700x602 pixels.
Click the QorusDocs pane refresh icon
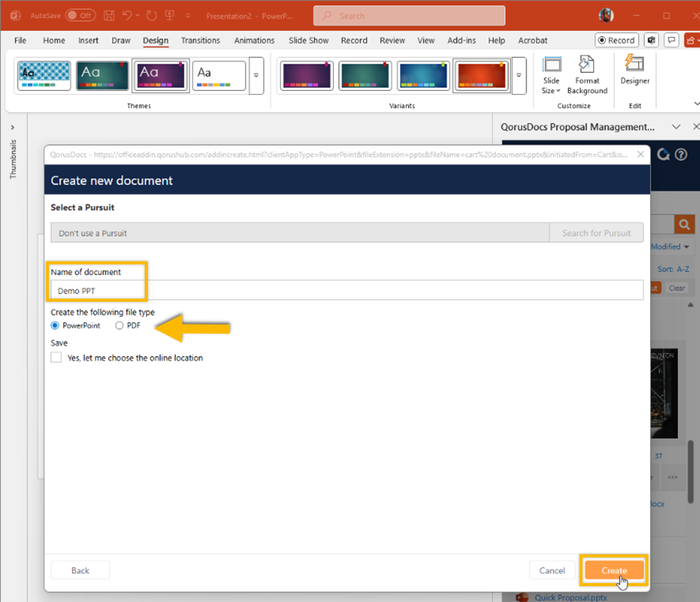click(663, 155)
